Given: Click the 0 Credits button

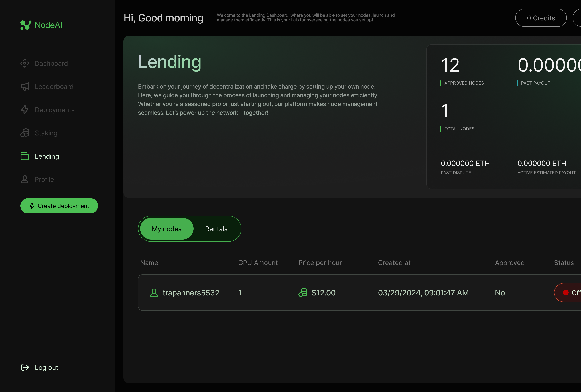Looking at the screenshot, I should pos(541,18).
